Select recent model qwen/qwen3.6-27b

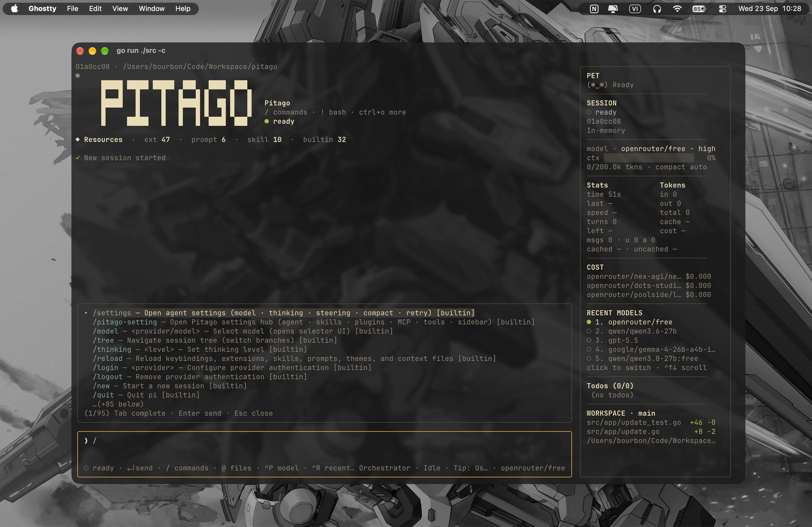(632, 331)
